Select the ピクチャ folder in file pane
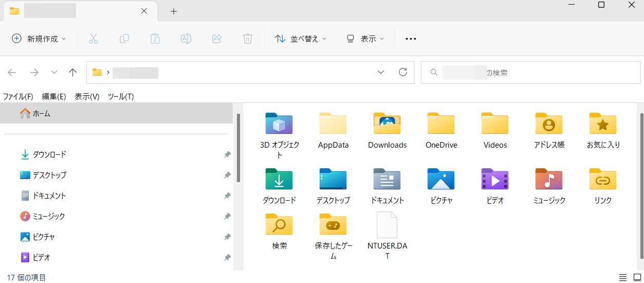644x283 pixels. point(441,186)
